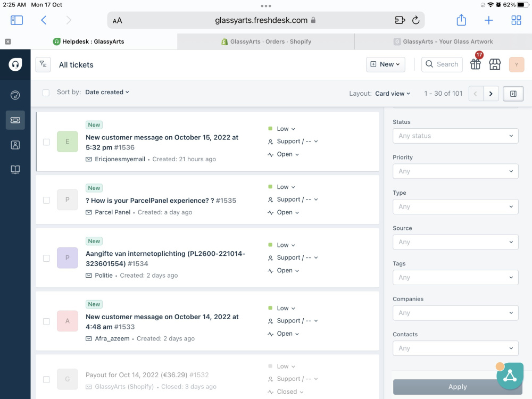Open the Type filter dropdown
The image size is (532, 399).
click(455, 206)
